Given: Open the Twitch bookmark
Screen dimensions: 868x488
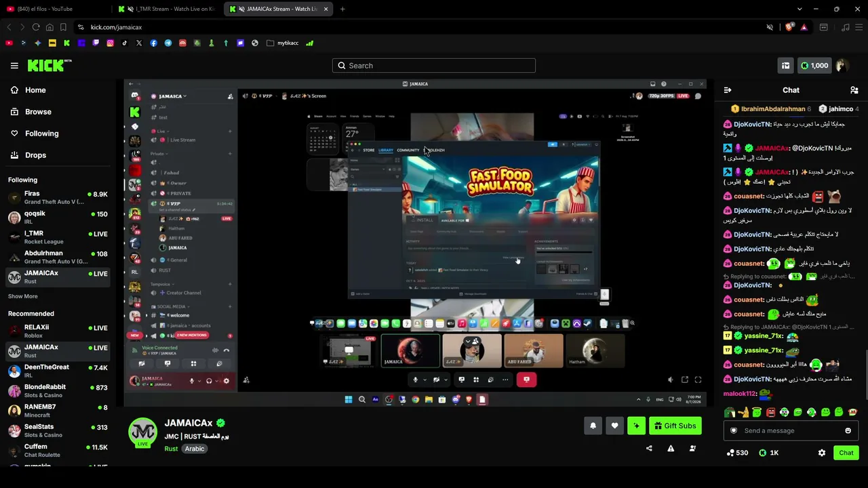Looking at the screenshot, I should point(96,43).
